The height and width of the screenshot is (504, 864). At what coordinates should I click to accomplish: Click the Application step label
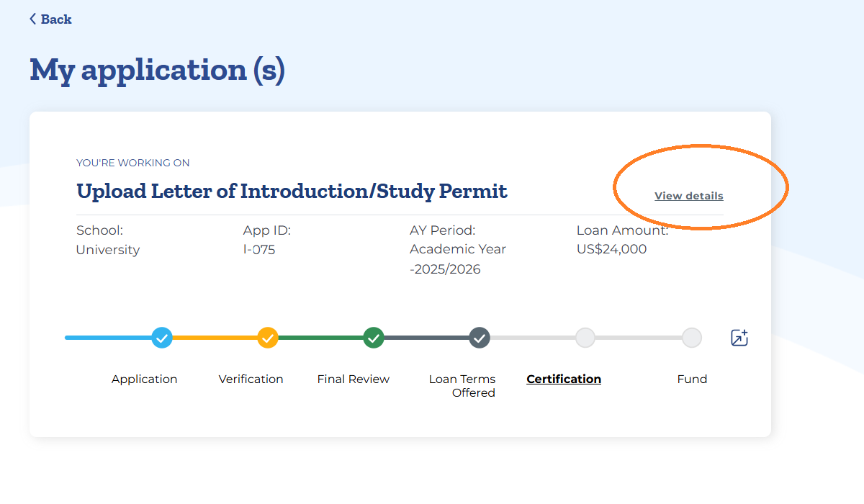pos(144,379)
